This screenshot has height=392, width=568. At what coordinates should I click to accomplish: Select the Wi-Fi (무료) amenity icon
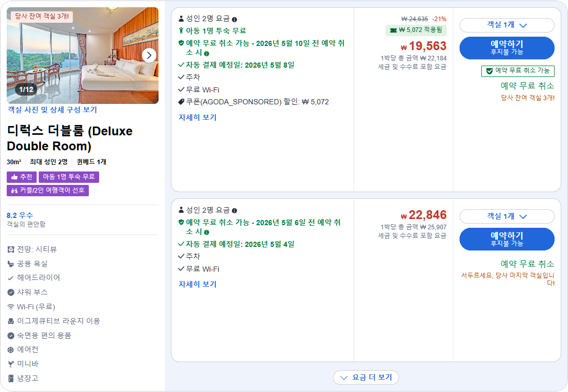coord(11,306)
